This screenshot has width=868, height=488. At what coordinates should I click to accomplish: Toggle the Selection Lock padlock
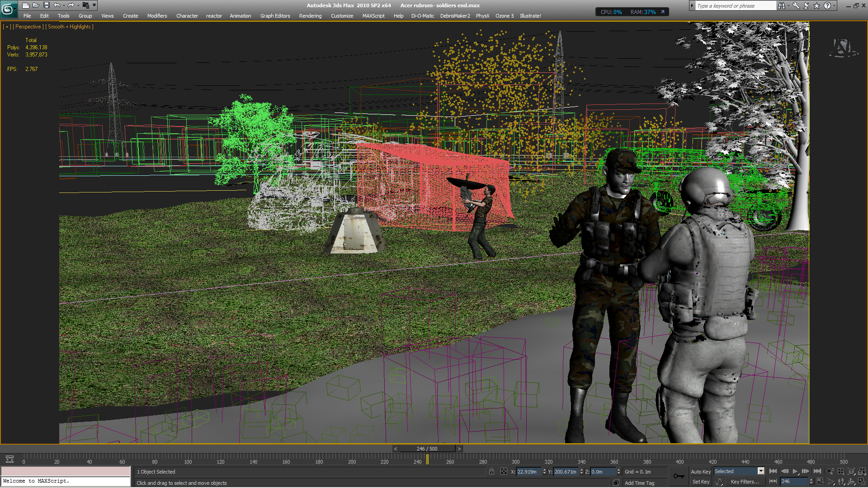tap(491, 471)
